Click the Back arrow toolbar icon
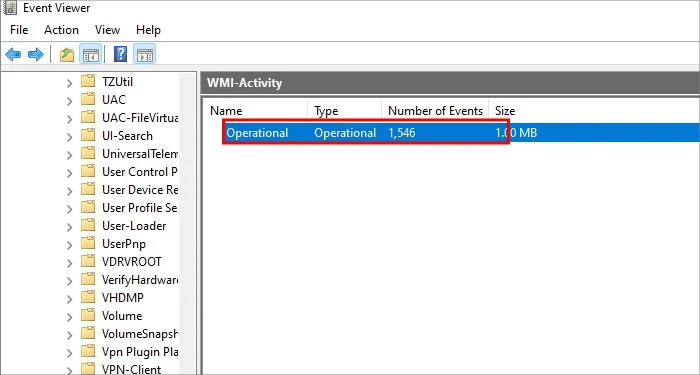Viewport: 700px width, 375px height. coord(13,55)
